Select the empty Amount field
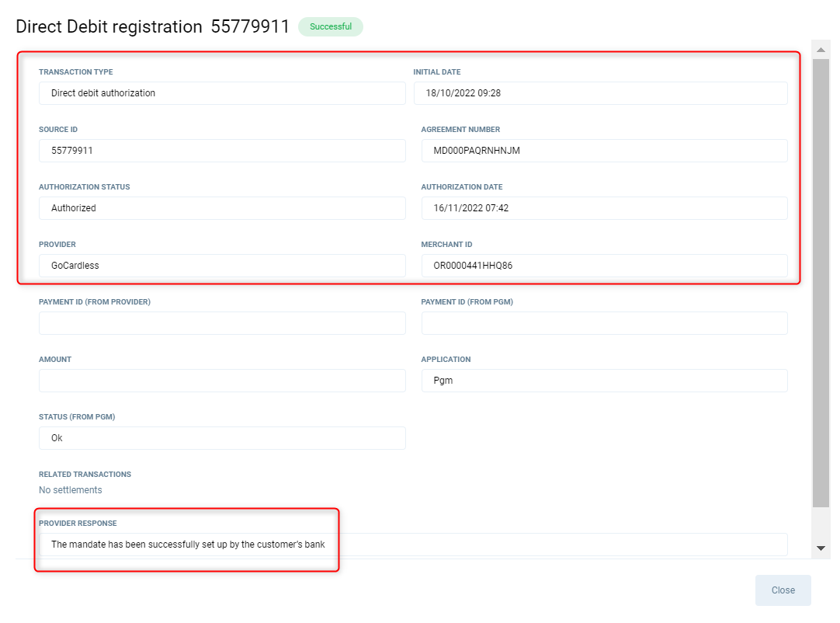This screenshot has width=840, height=623. [222, 381]
